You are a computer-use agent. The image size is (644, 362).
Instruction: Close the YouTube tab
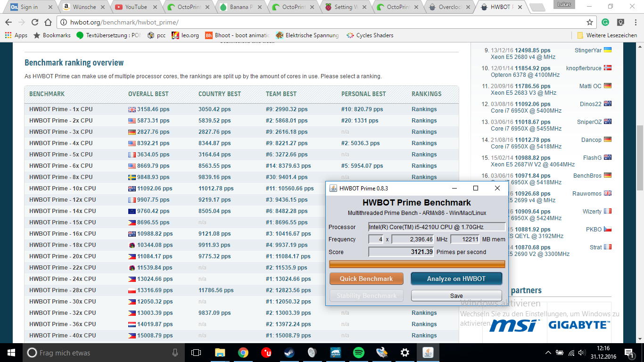(x=155, y=7)
